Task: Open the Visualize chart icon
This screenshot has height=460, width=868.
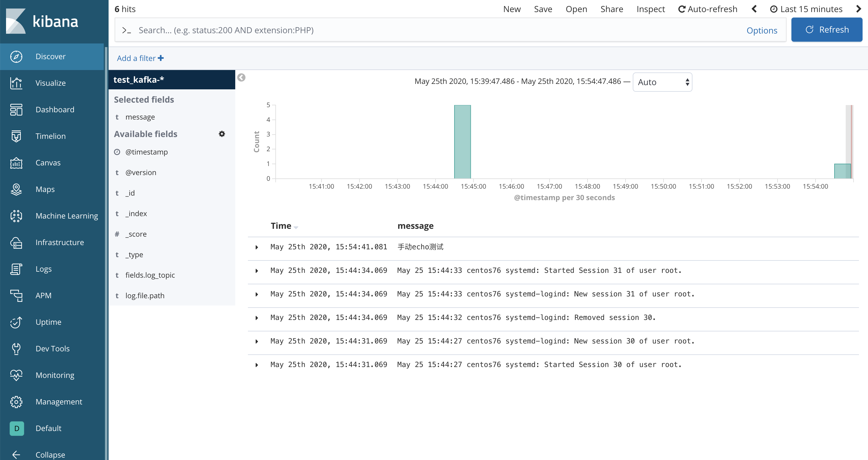Action: (x=16, y=83)
